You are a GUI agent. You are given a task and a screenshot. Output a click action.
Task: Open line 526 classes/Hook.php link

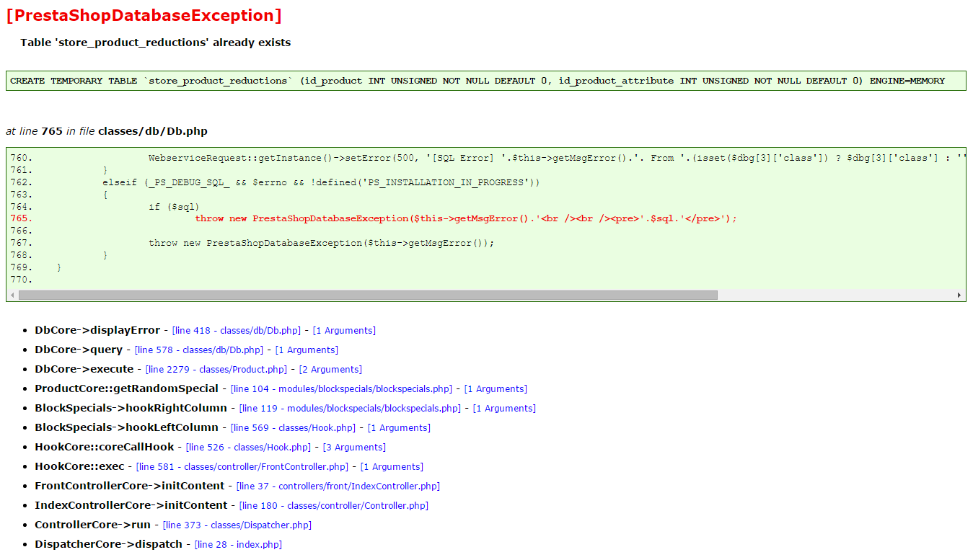pos(248,448)
